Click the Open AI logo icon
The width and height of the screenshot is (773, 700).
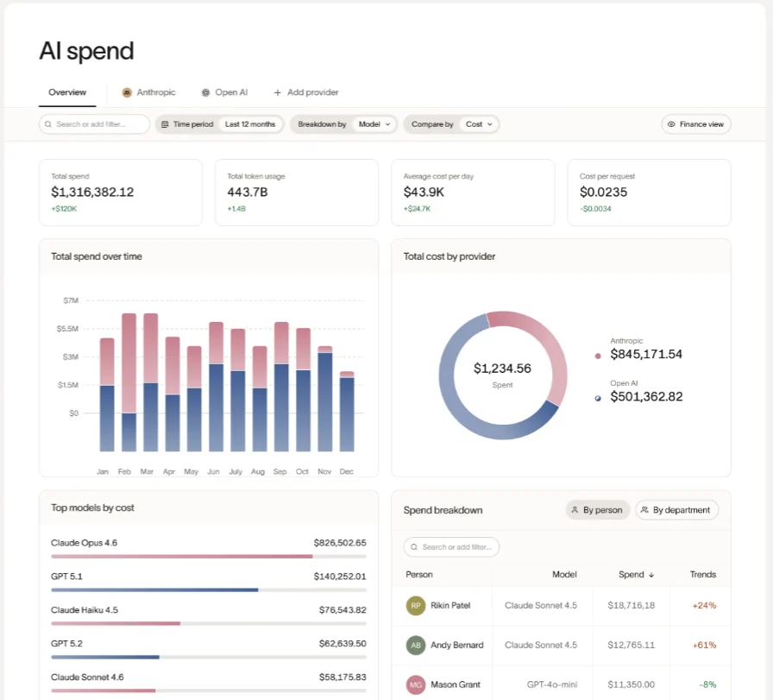click(205, 92)
